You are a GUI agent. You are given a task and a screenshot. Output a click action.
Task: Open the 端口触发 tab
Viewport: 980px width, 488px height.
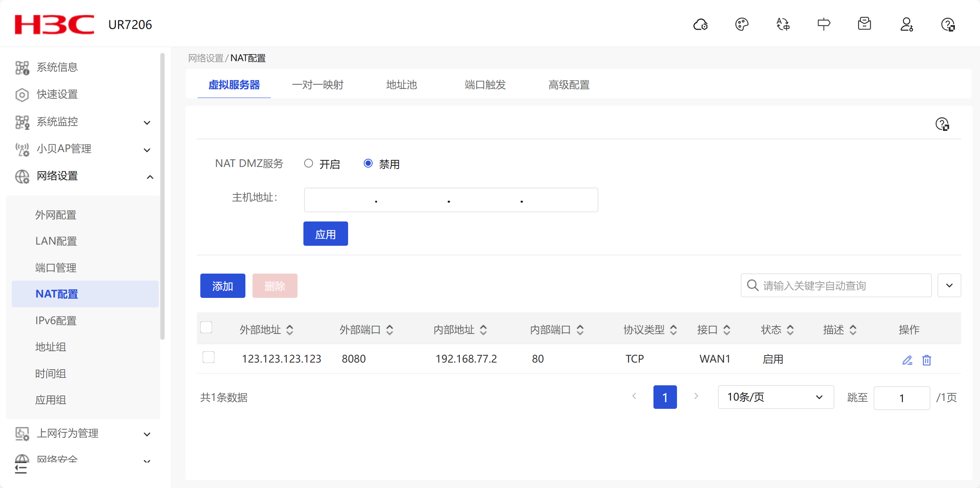coord(485,85)
